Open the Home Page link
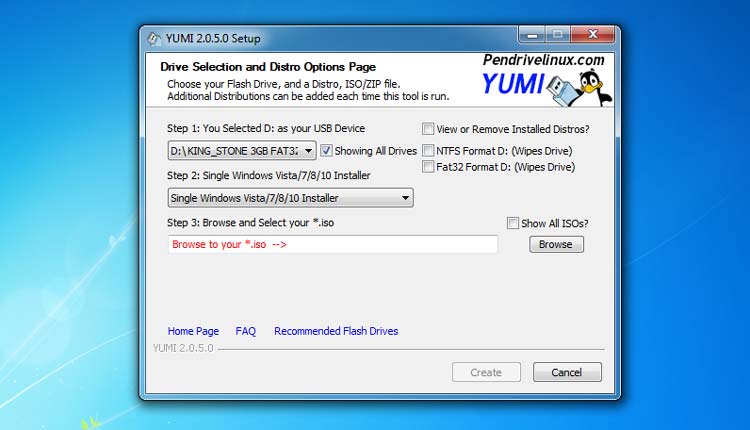This screenshot has height=430, width=750. tap(193, 331)
